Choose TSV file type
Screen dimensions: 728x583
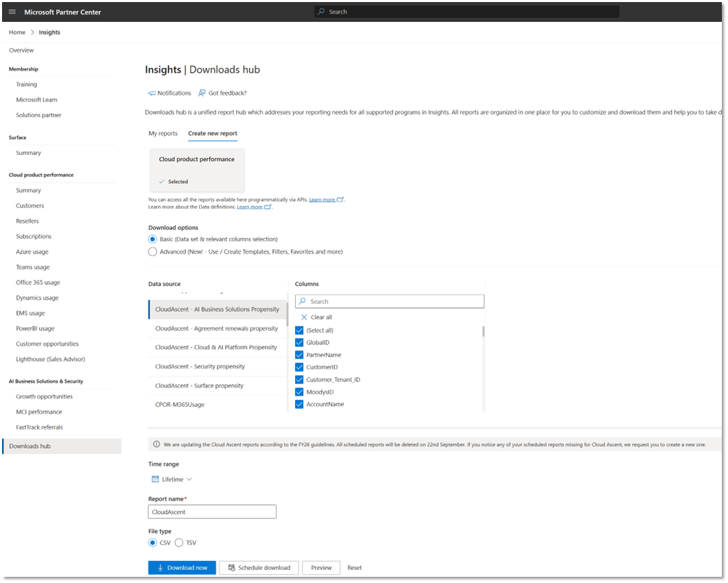(x=179, y=543)
